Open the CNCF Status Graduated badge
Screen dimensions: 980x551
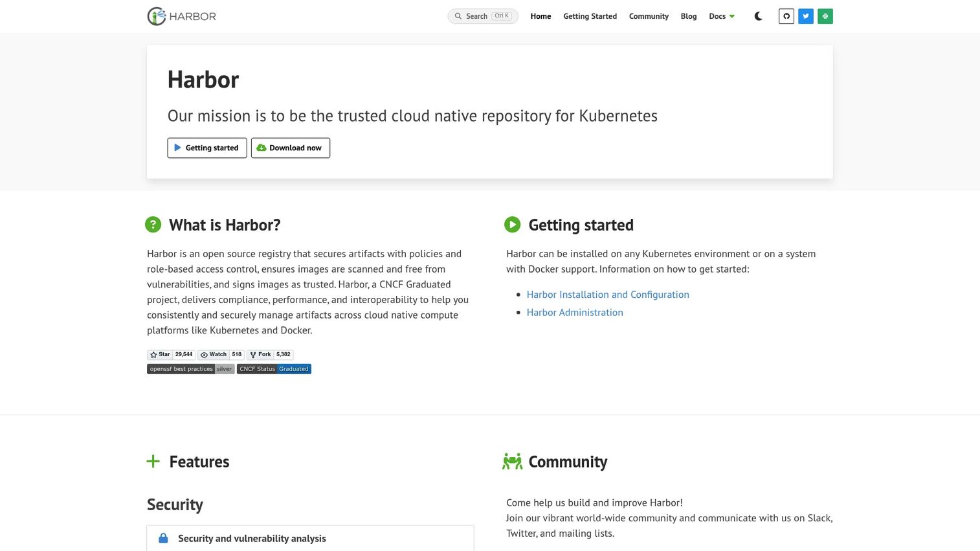(x=274, y=369)
